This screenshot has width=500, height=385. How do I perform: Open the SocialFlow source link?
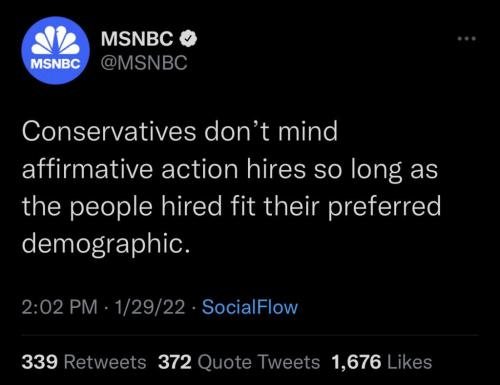coord(250,307)
